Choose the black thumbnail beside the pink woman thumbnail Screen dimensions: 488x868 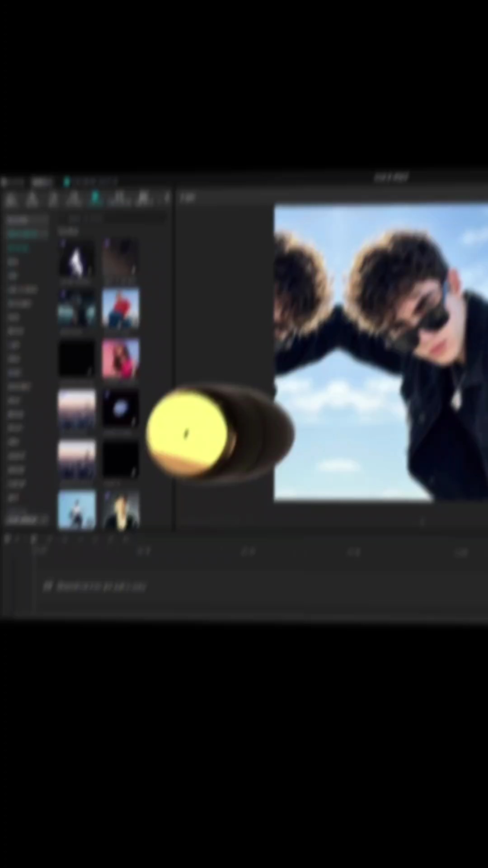click(x=77, y=359)
